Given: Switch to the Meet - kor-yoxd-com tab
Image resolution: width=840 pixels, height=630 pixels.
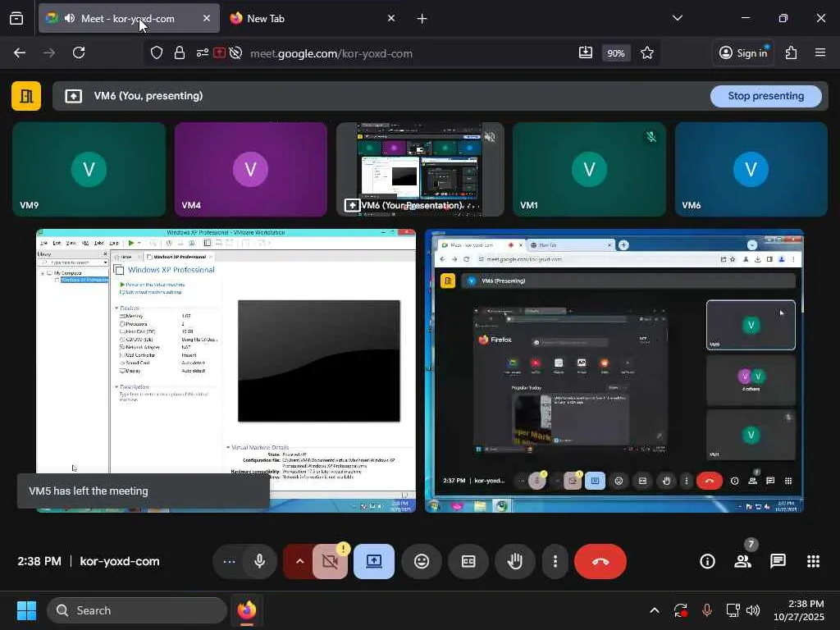Looking at the screenshot, I should click(x=129, y=18).
